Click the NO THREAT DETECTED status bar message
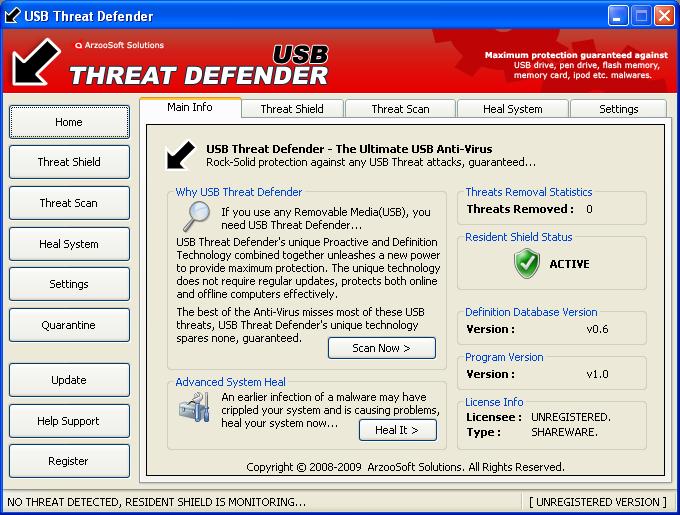The image size is (680, 515). point(157,502)
